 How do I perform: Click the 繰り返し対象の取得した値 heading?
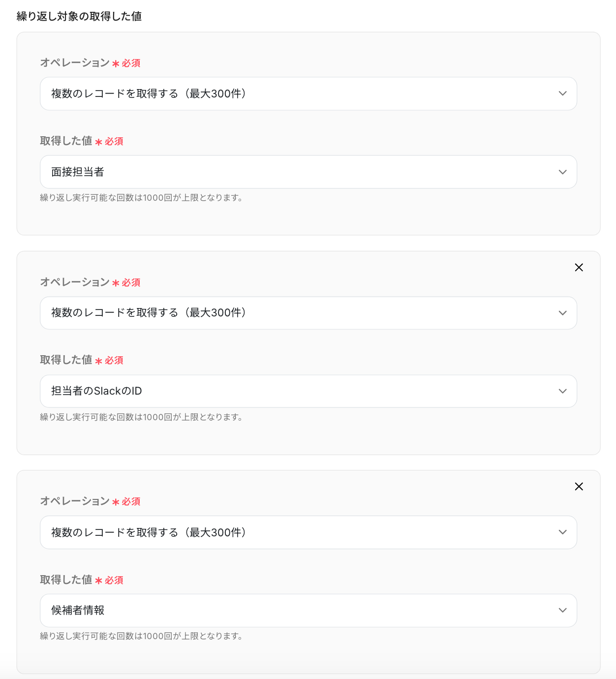pyautogui.click(x=79, y=16)
